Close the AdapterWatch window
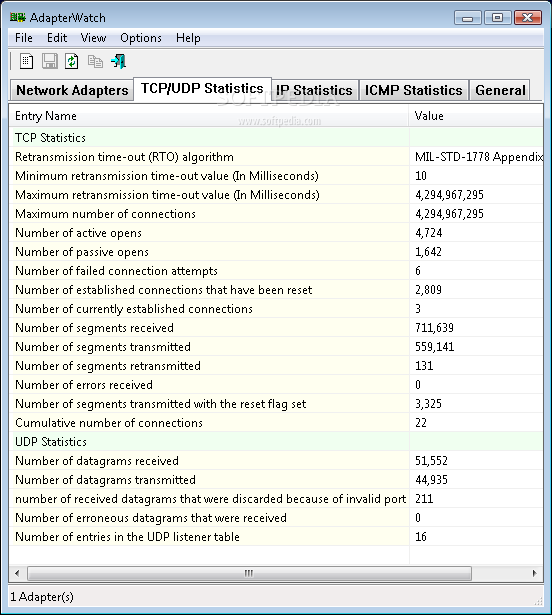Viewport: 552px width, 615px height. 528,18
